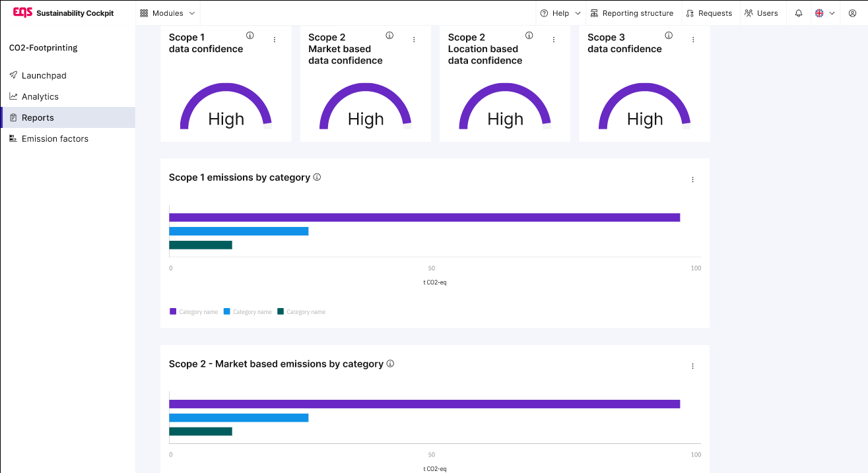
Task: Open the Requests page
Action: (709, 13)
